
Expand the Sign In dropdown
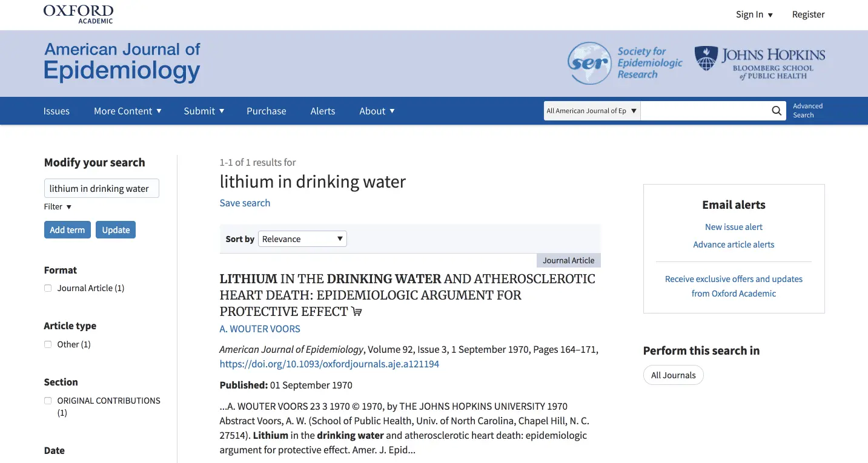(754, 15)
